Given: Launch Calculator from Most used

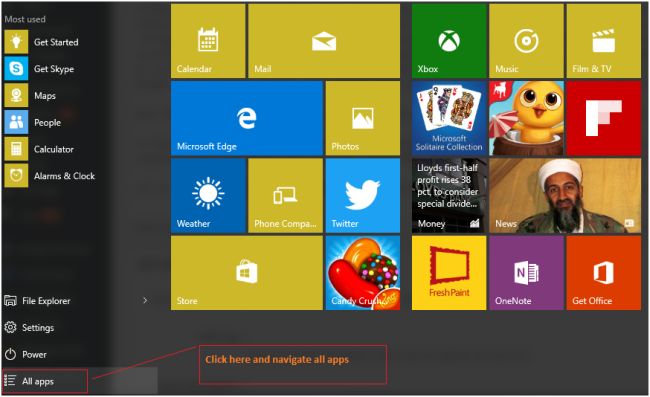Looking at the screenshot, I should pos(39,149).
